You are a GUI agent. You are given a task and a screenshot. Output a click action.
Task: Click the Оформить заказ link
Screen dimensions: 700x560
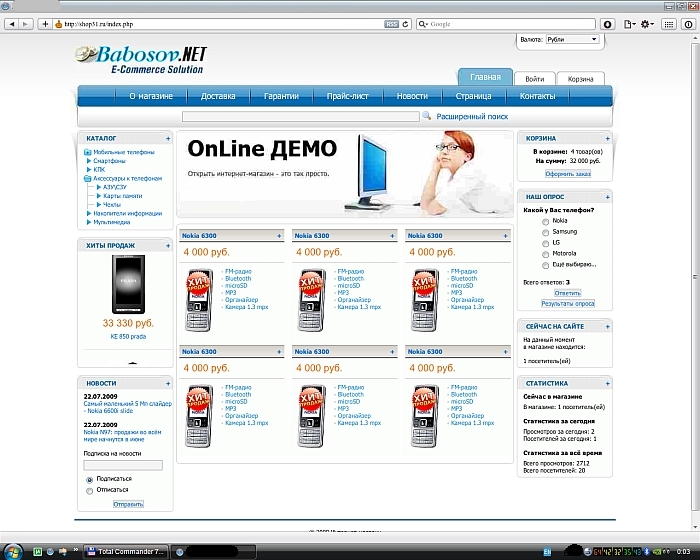pos(568,174)
